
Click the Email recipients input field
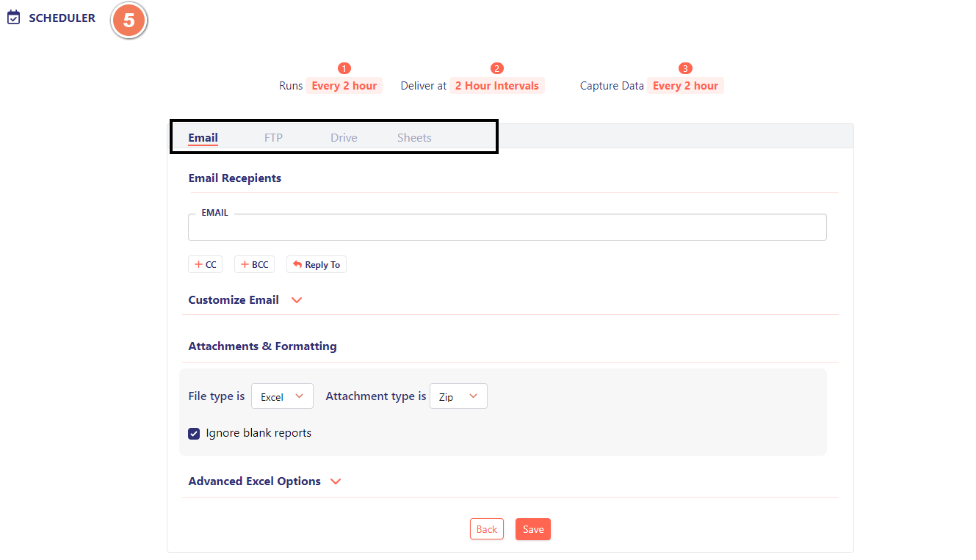(x=507, y=228)
